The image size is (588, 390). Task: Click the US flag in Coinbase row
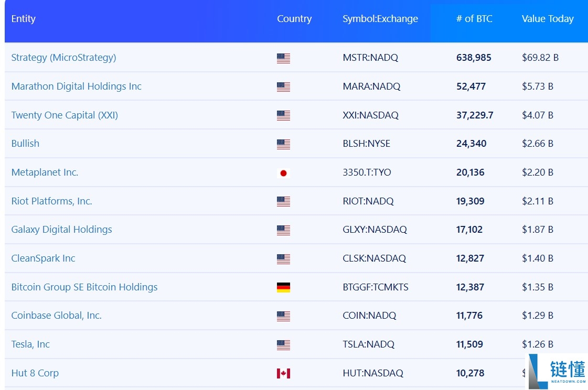(283, 316)
